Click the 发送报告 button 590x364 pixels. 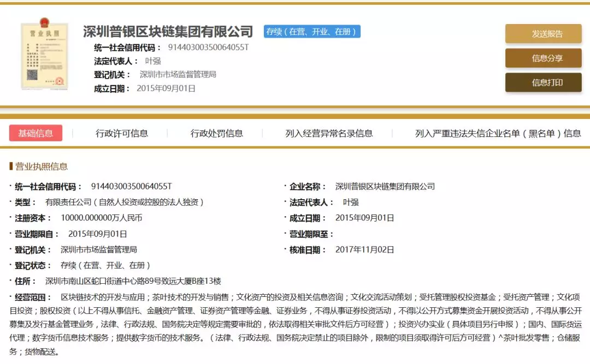pos(543,34)
